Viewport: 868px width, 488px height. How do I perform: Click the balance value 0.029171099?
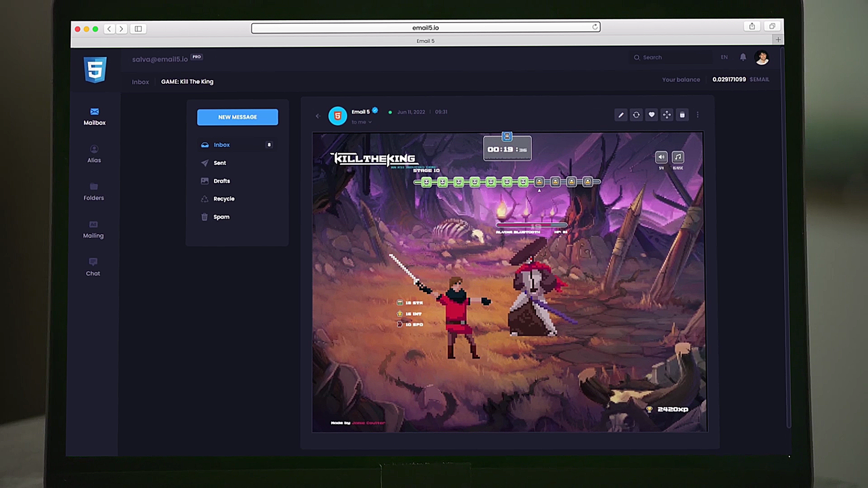(729, 79)
